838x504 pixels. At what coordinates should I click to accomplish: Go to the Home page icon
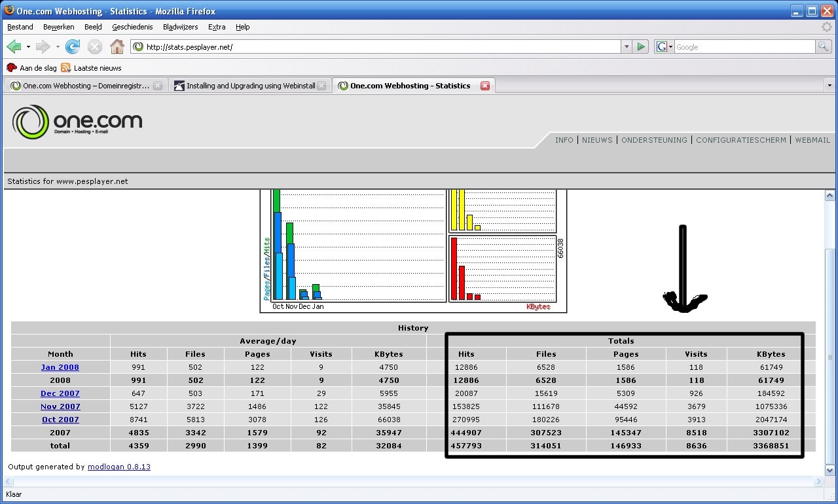117,46
